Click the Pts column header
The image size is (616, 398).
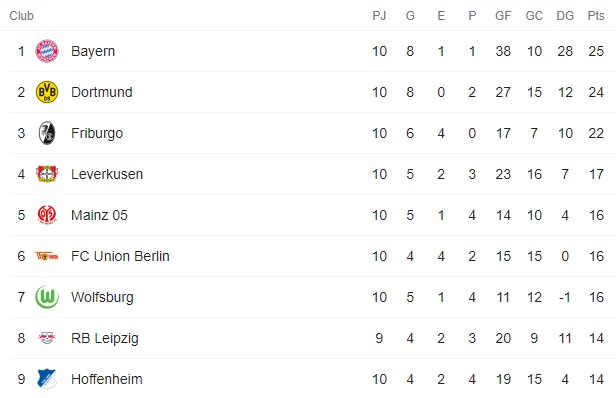(x=596, y=16)
